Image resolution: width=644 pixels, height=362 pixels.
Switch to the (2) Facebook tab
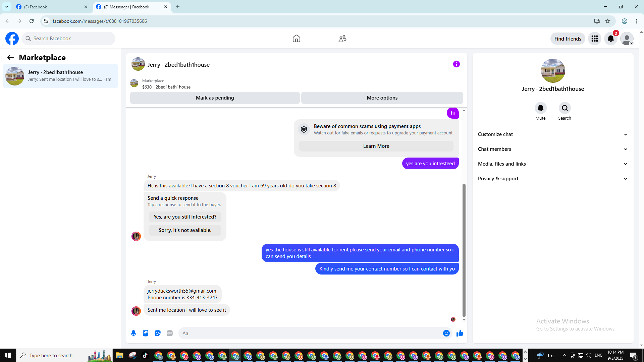[x=51, y=7]
